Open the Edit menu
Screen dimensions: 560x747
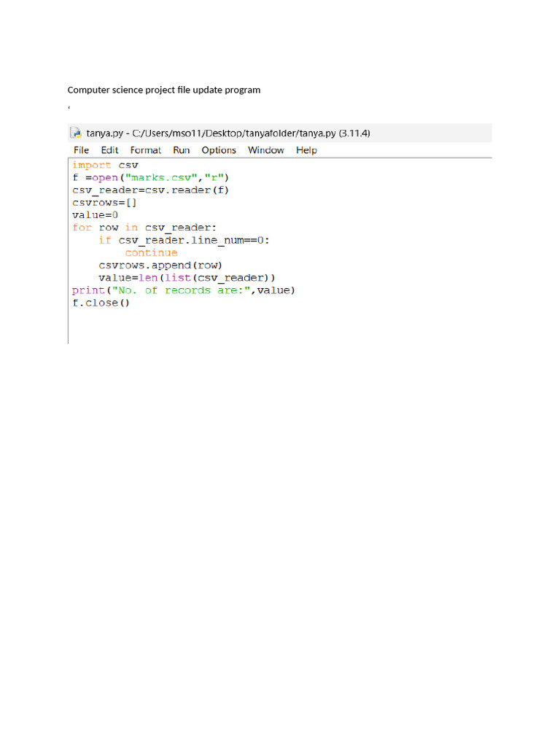(x=109, y=150)
